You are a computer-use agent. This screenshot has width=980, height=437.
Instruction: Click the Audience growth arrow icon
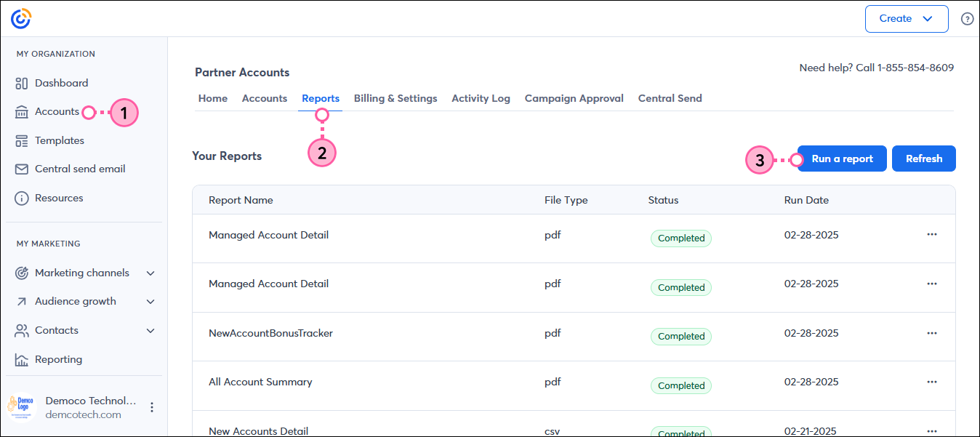pos(22,301)
